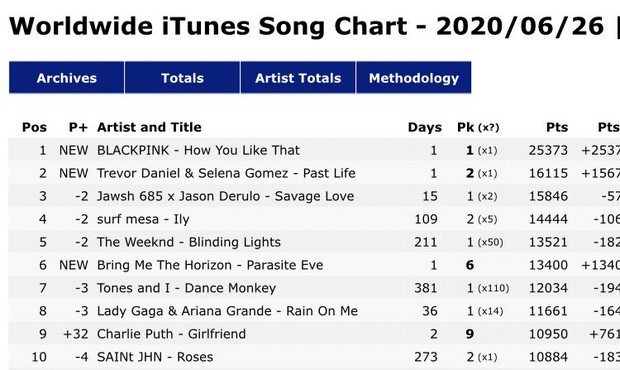The image size is (620, 370).
Task: Open the Totals tab
Action: coord(182,77)
